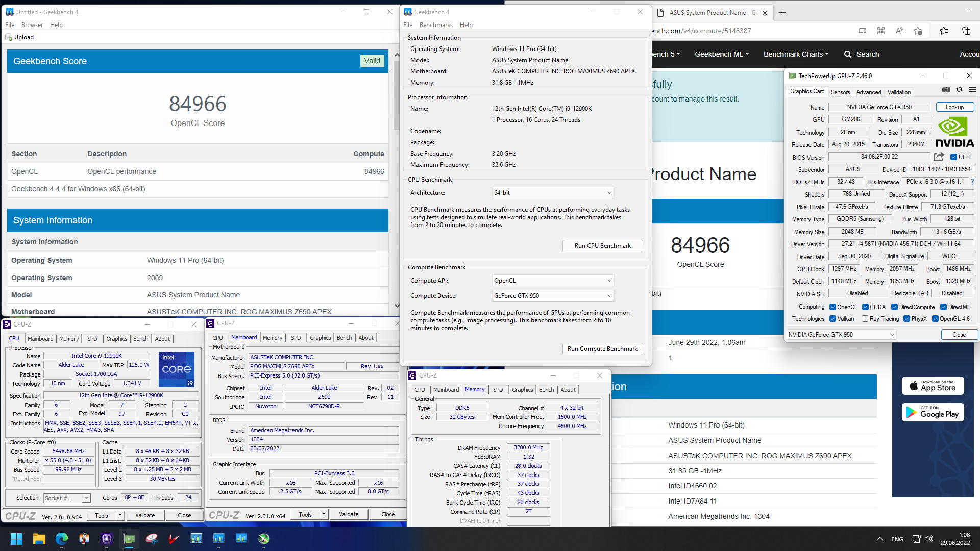Click the Download on the App Store badge

(933, 386)
